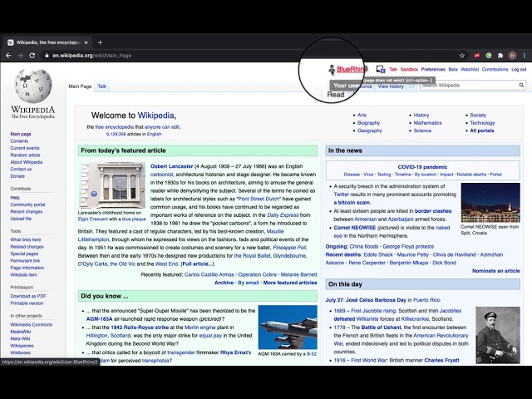
Task: Open the Beta link
Action: (453, 69)
